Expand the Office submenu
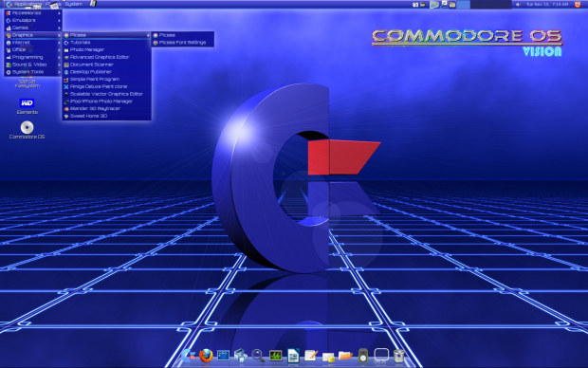 coord(33,49)
